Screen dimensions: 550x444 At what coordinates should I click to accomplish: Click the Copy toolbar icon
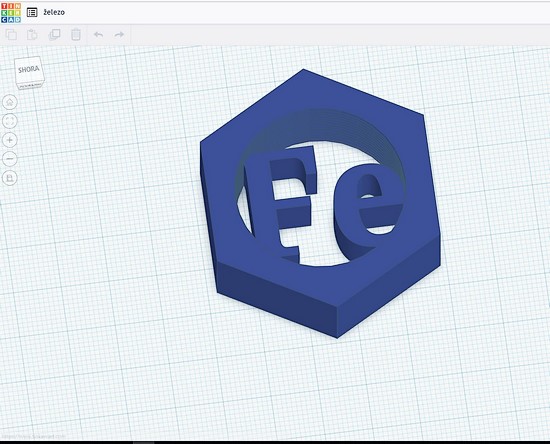(11, 35)
